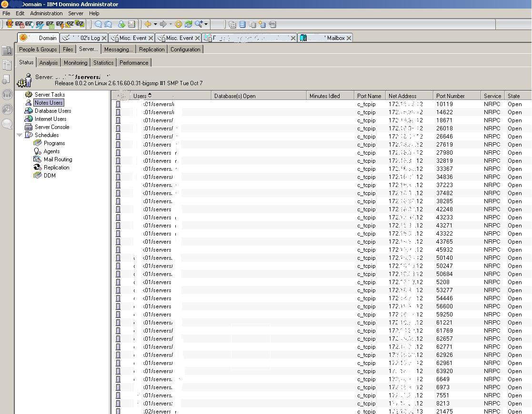The image size is (532, 414).
Task: Select Agents under Schedules
Action: point(51,152)
